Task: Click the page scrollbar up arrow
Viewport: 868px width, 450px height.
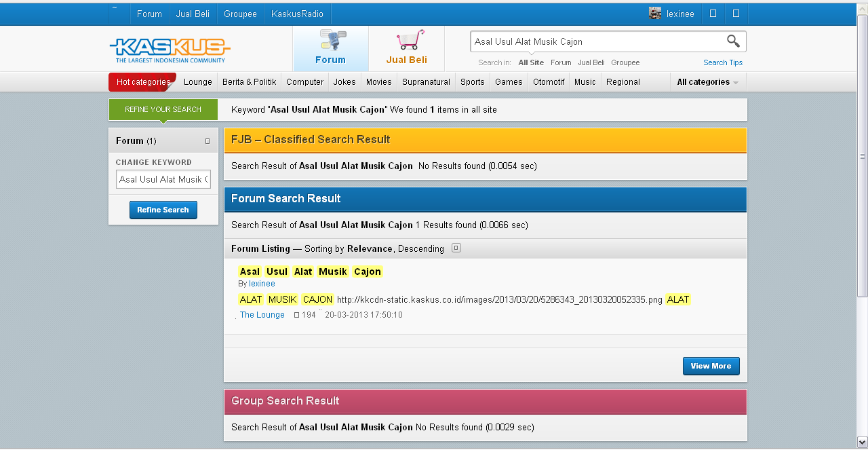Action: point(863,7)
